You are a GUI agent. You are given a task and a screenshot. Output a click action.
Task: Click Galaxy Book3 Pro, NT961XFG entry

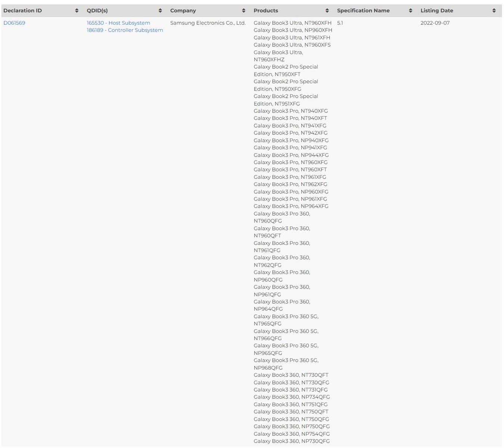click(290, 177)
